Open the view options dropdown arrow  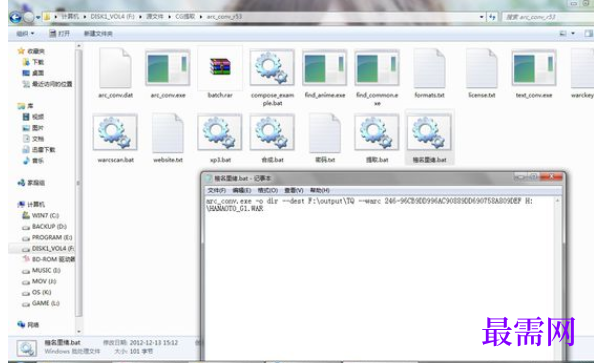(573, 33)
